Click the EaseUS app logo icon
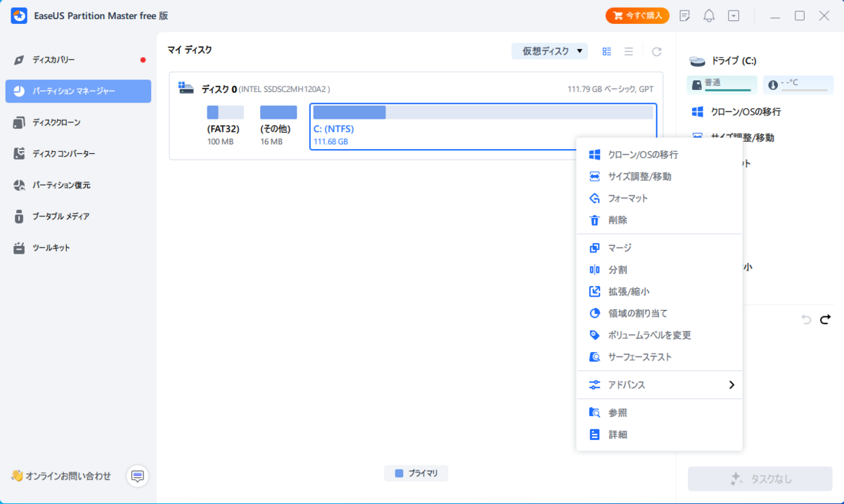Viewport: 844px width, 504px height. pyautogui.click(x=20, y=15)
